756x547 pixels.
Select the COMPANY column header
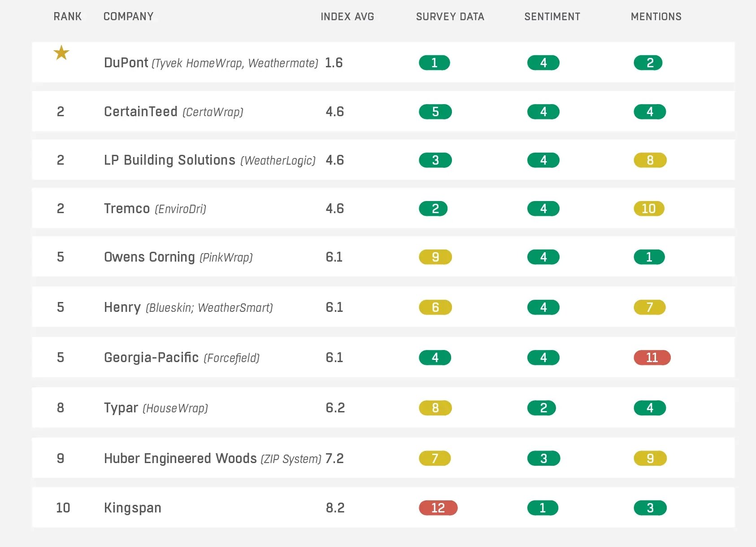point(128,17)
